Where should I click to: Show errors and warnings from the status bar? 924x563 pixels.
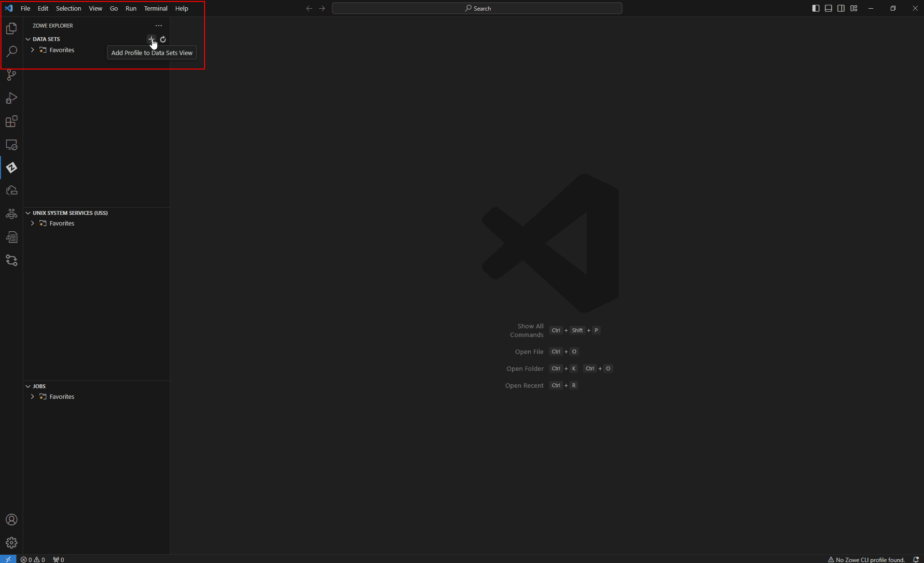(33, 559)
